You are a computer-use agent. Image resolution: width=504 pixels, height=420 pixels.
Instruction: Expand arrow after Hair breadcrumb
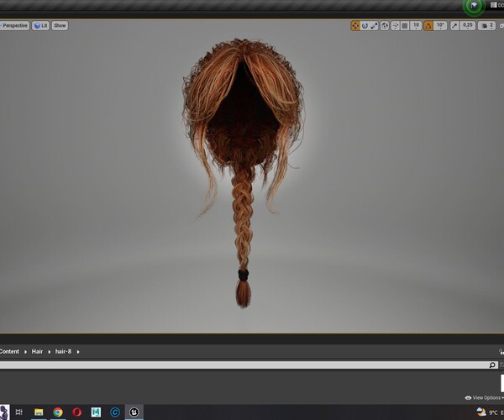(50, 352)
